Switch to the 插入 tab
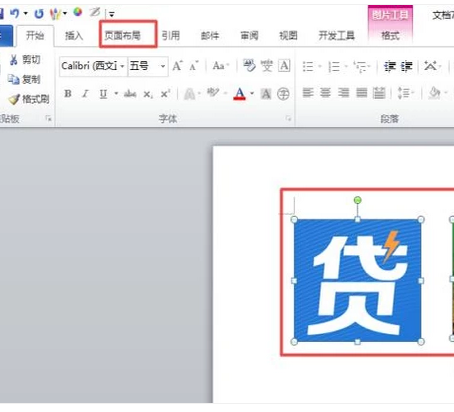 point(74,35)
